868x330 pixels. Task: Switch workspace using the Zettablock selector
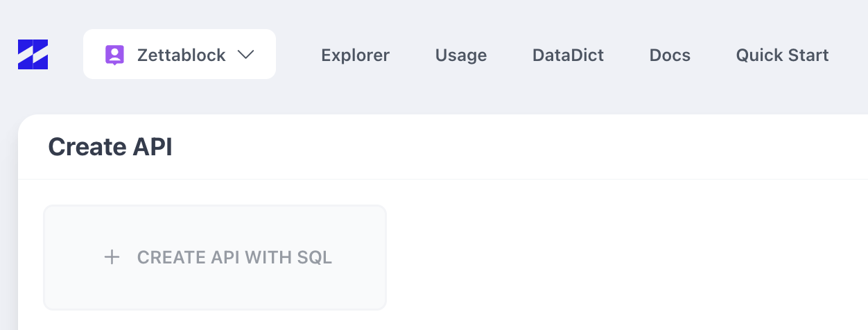coord(179,54)
